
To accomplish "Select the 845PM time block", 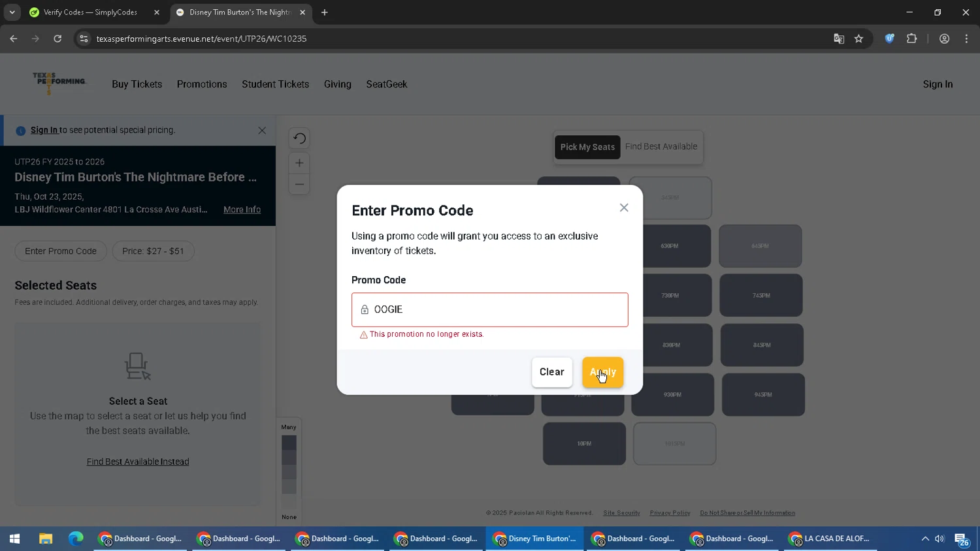I will point(762,345).
